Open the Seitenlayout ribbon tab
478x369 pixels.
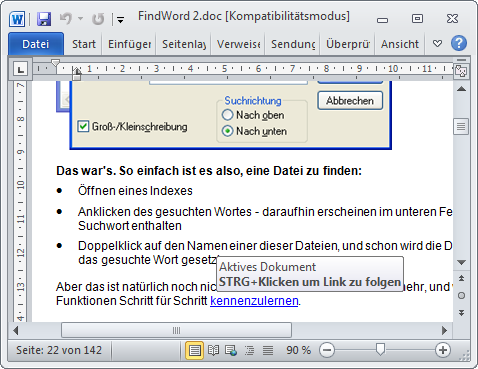[184, 44]
